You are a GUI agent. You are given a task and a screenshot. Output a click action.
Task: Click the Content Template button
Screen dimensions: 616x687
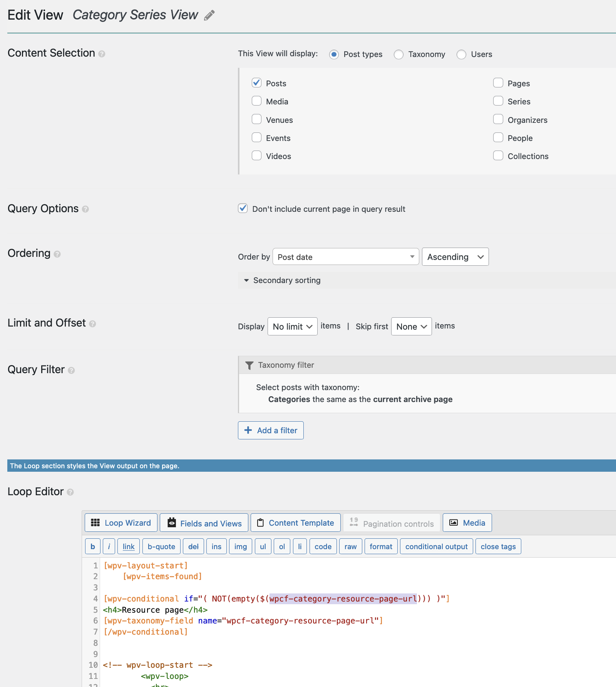pyautogui.click(x=296, y=523)
